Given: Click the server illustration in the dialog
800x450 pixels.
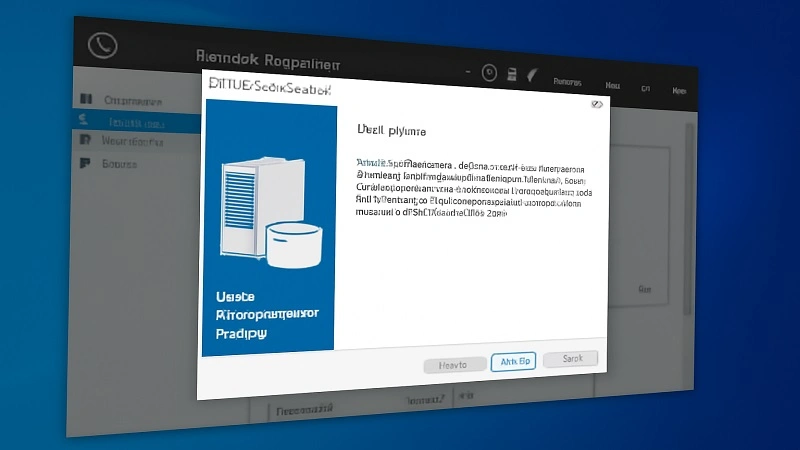Looking at the screenshot, I should 271,212.
